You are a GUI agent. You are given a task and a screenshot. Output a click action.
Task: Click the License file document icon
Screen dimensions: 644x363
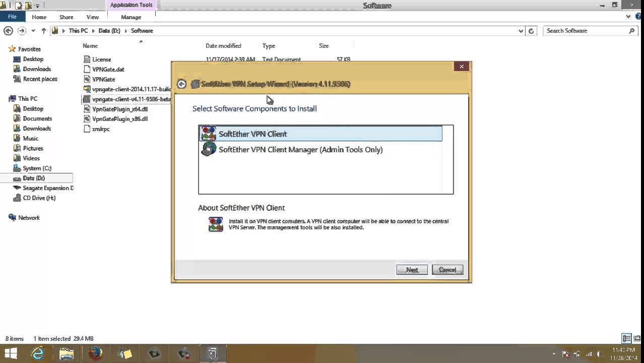pyautogui.click(x=87, y=59)
